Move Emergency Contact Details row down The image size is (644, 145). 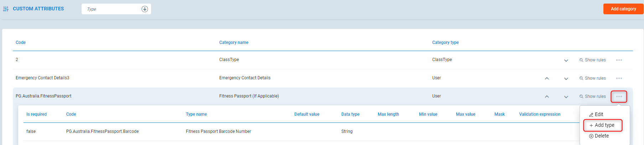pos(566,79)
